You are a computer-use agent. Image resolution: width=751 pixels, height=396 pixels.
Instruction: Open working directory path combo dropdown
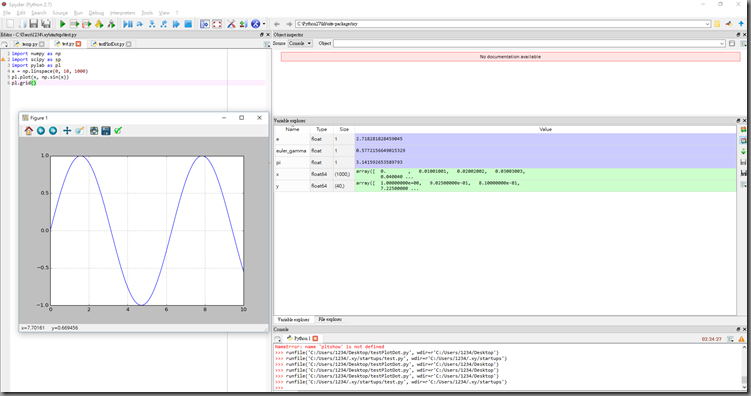(x=707, y=23)
